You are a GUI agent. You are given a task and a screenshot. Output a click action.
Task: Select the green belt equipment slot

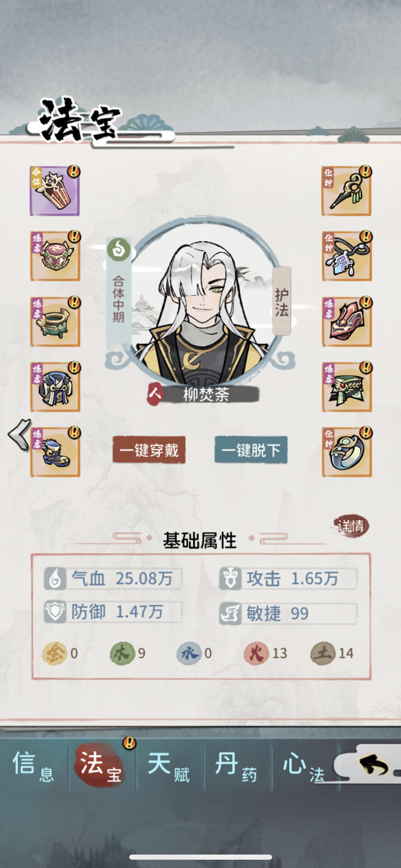347,387
